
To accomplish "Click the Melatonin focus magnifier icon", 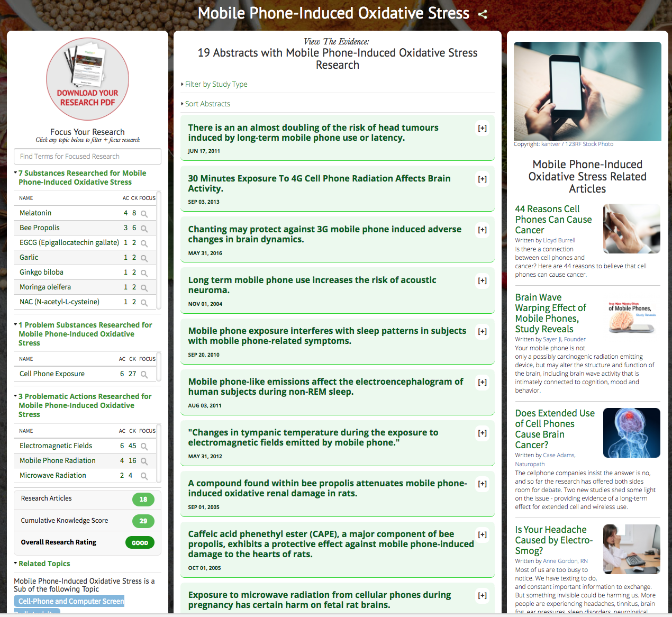I will coord(144,214).
